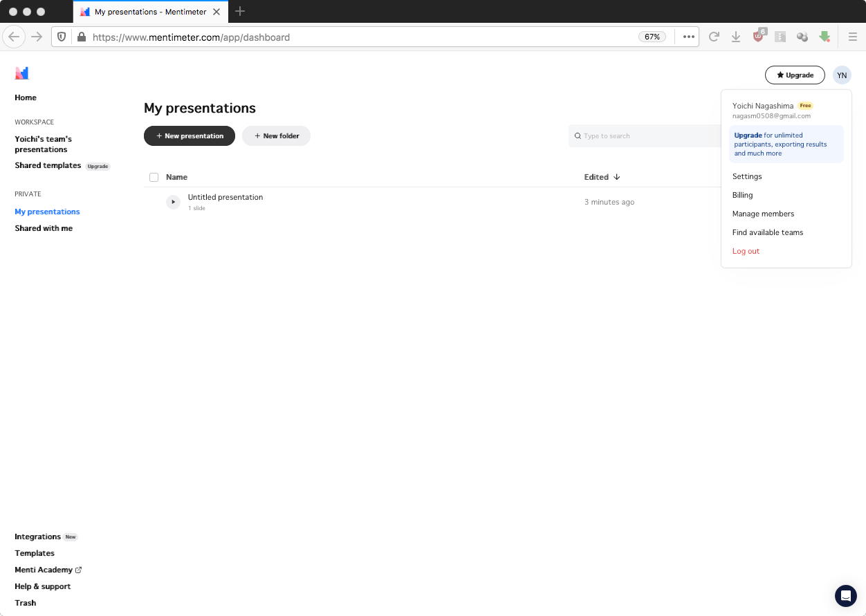Click the nagasm0508@gmail.com email text
The width and height of the screenshot is (866, 616).
click(x=771, y=116)
